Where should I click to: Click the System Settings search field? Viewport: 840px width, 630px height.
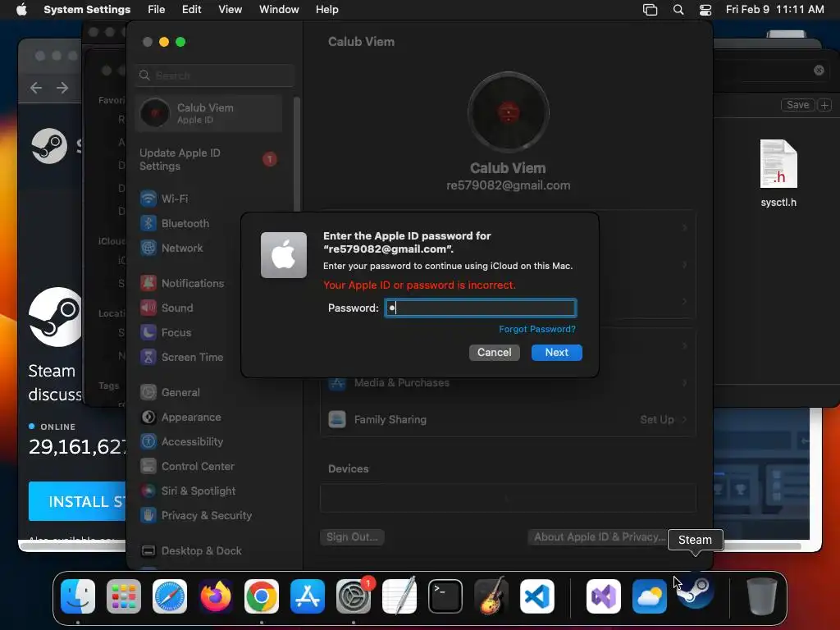215,75
